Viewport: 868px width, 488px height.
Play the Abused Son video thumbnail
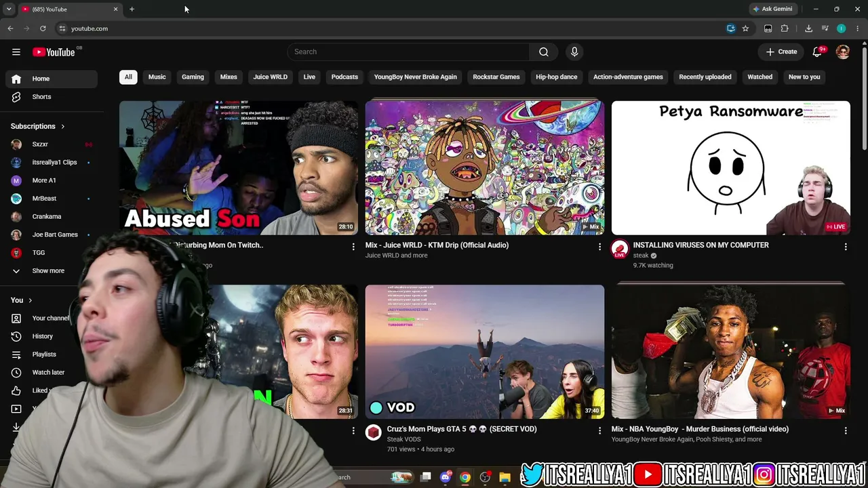pos(239,167)
